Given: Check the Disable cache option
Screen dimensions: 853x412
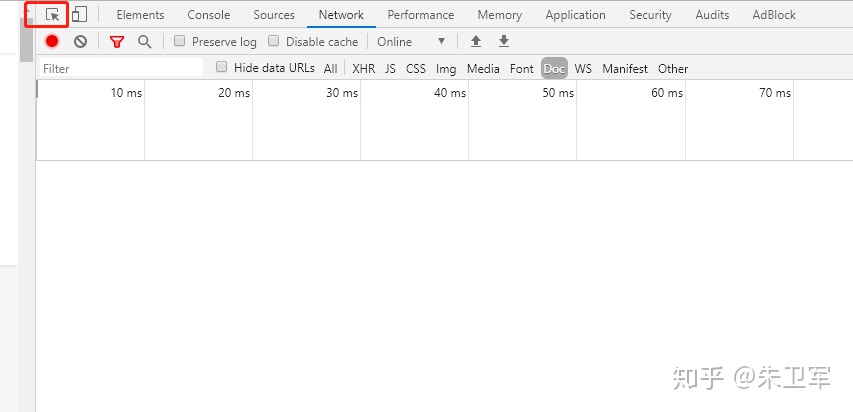Looking at the screenshot, I should click(x=274, y=41).
